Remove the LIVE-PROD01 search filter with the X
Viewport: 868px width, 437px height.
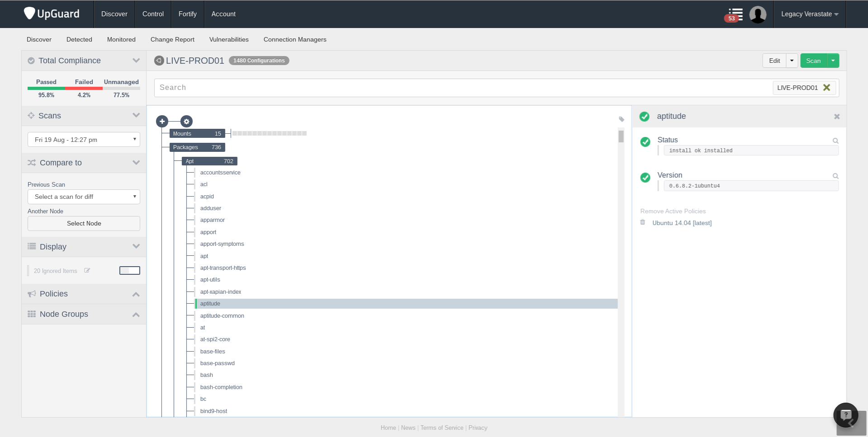pyautogui.click(x=826, y=88)
